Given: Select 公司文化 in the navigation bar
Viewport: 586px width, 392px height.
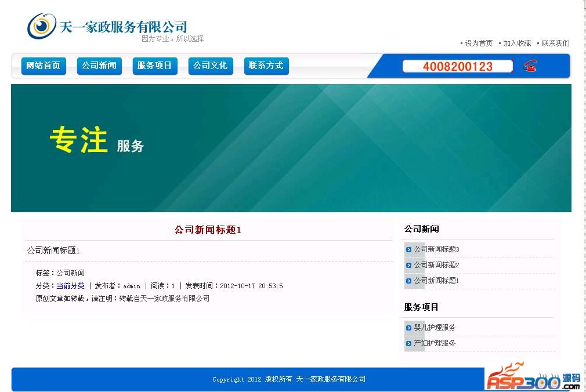Looking at the screenshot, I should click(211, 66).
